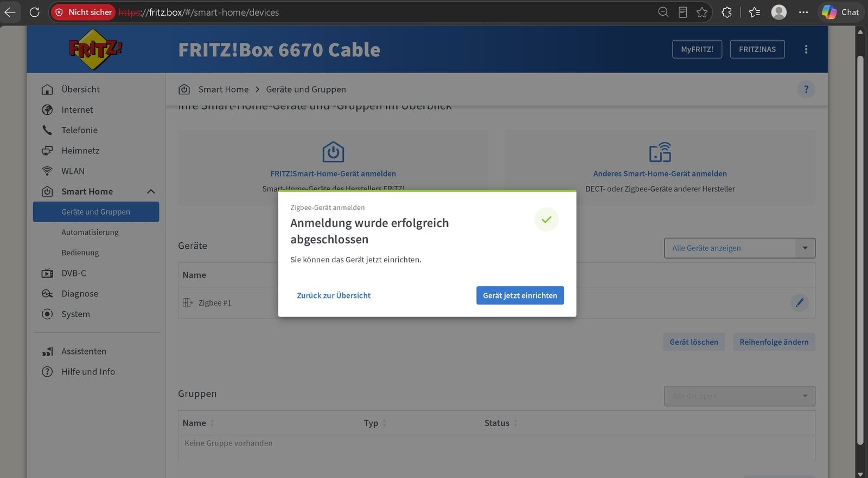
Task: Click Zurück zur Übersicht in the dialog
Action: pos(334,295)
